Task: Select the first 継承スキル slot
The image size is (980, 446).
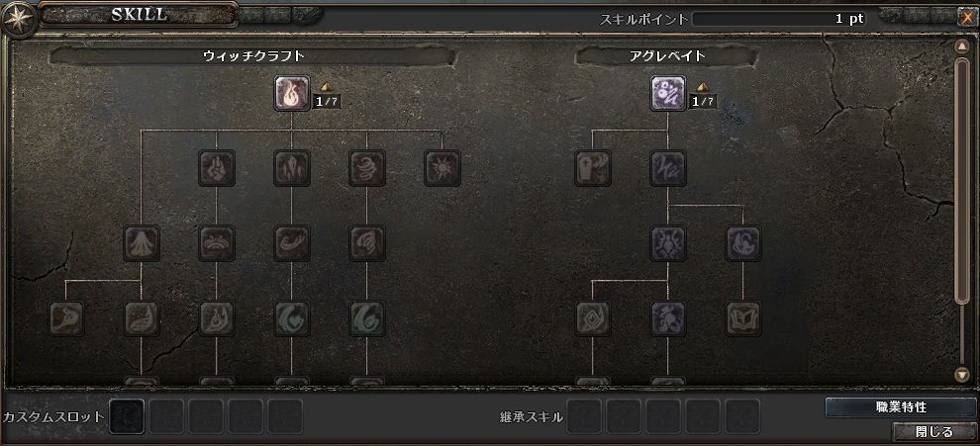Action: [584, 416]
